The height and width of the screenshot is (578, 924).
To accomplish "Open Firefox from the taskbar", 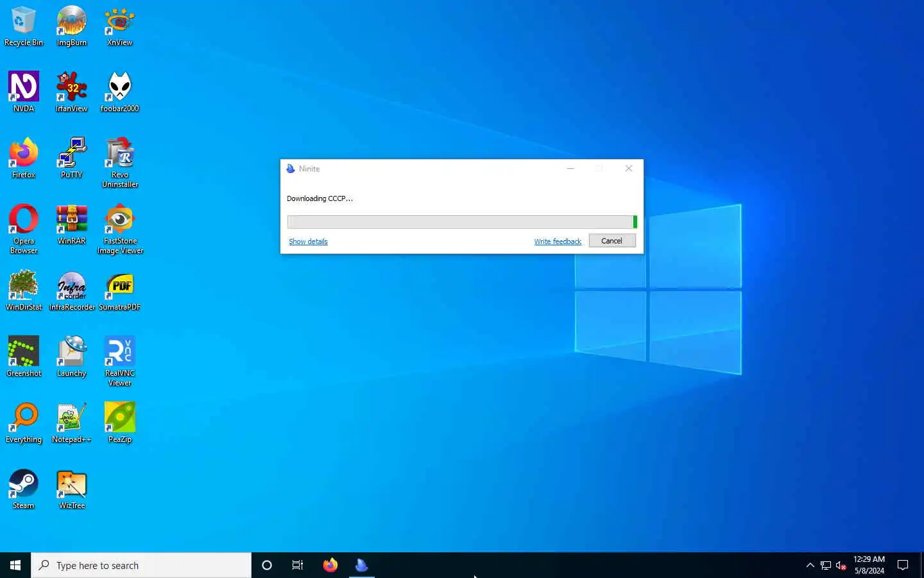I will [330, 565].
